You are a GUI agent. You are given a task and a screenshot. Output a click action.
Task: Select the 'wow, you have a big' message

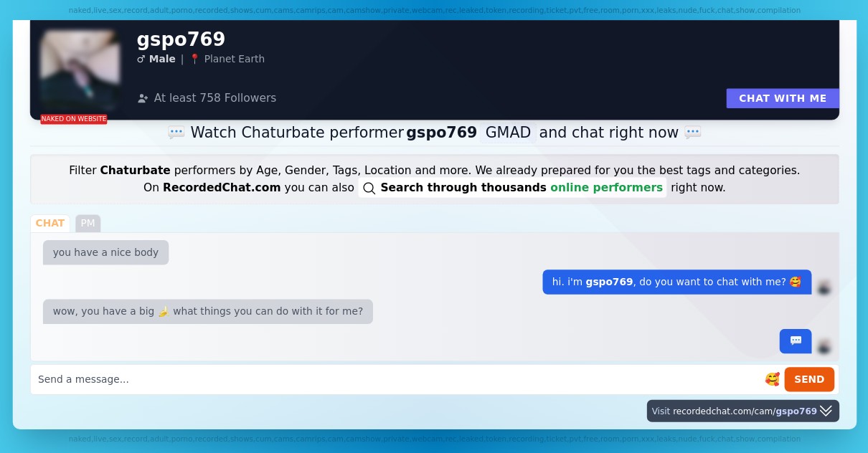pyautogui.click(x=208, y=311)
